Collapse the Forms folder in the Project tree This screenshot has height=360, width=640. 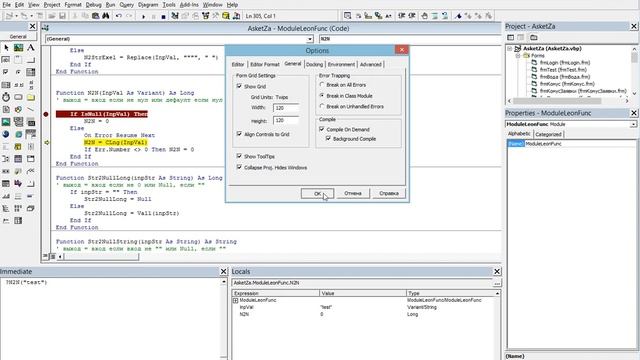click(518, 56)
